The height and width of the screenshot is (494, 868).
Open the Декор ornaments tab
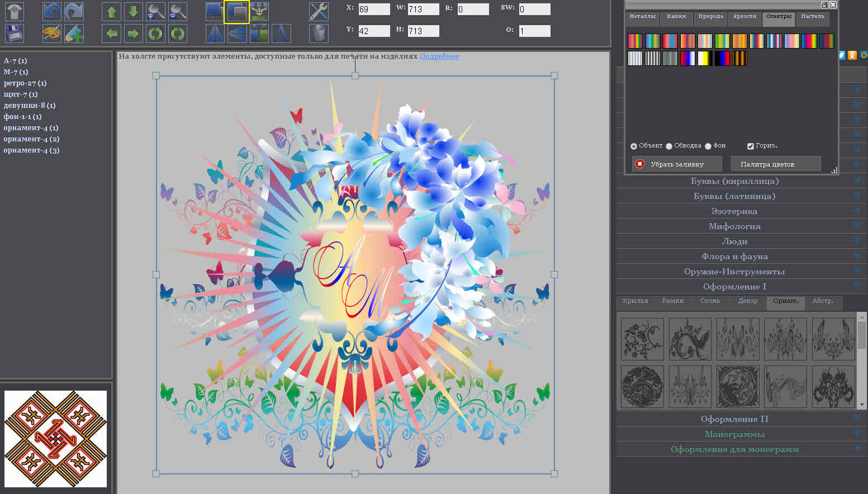click(x=748, y=302)
